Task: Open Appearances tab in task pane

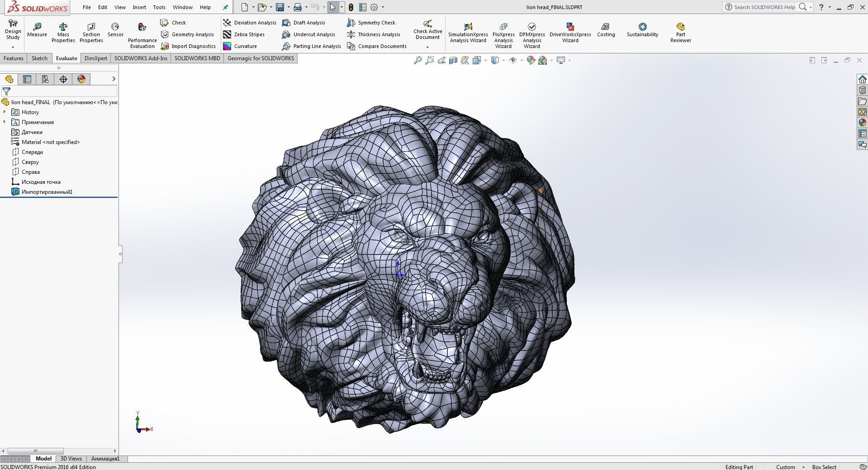Action: [862, 123]
